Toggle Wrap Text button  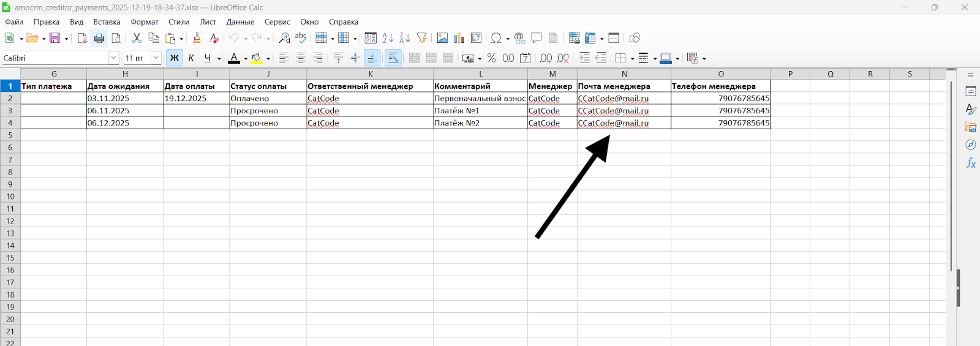click(x=393, y=58)
